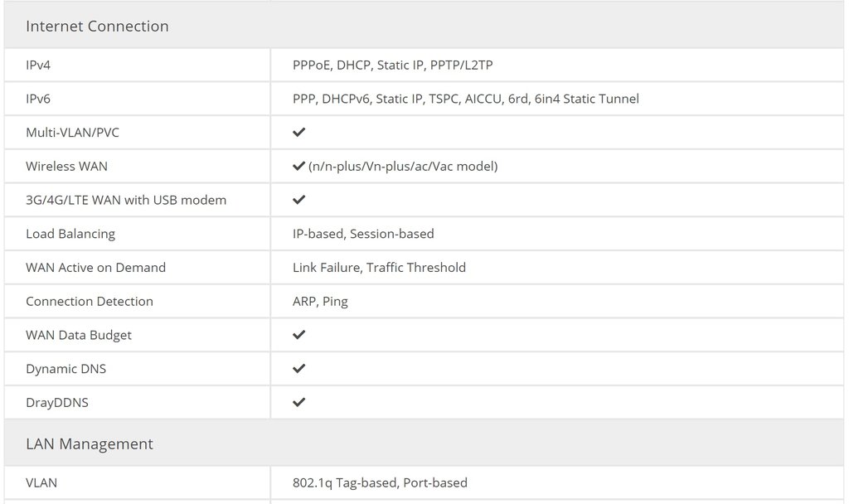Click the WAN Active on Demand label
849x504 pixels.
click(x=95, y=268)
